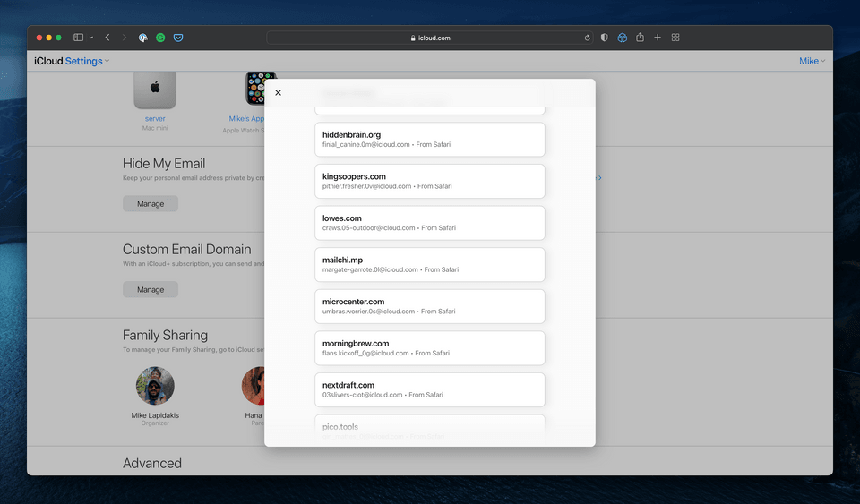Click the green Grammarly extension icon
Viewport: 860px width, 504px height.
(160, 38)
